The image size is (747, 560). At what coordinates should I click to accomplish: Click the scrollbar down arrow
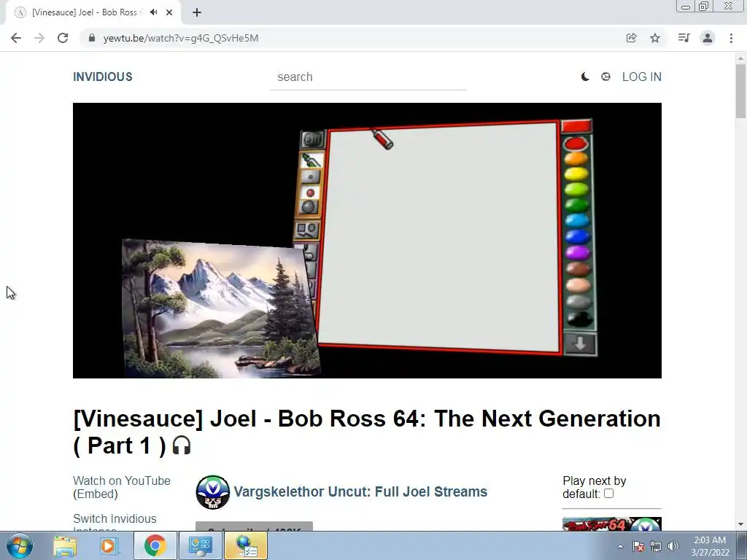pyautogui.click(x=740, y=524)
